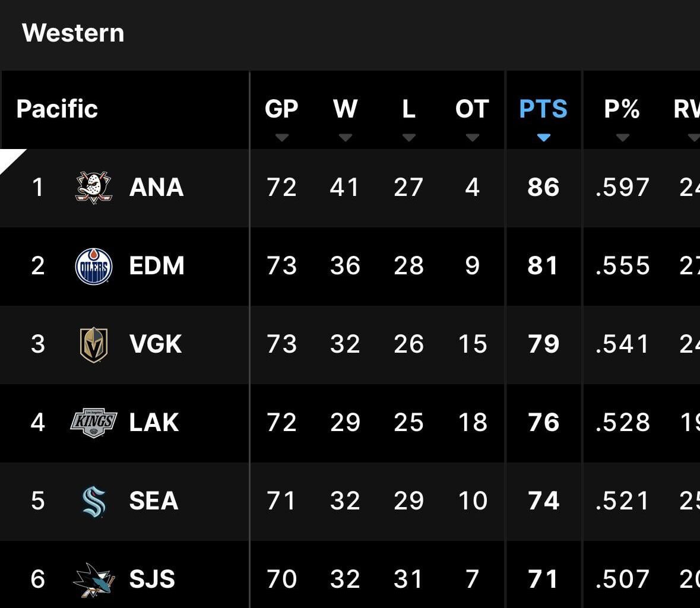700x608 pixels.
Task: Click the VGK team abbreviation
Action: tap(156, 344)
